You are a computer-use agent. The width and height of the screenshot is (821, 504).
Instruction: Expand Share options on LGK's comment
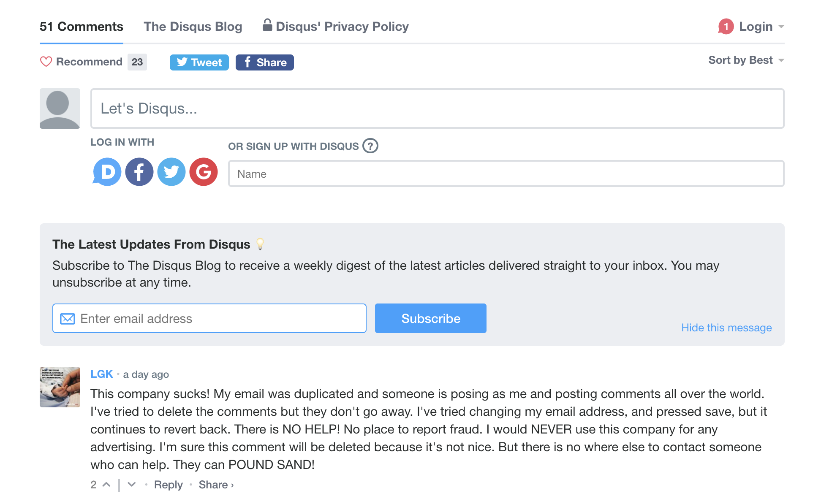coord(216,485)
